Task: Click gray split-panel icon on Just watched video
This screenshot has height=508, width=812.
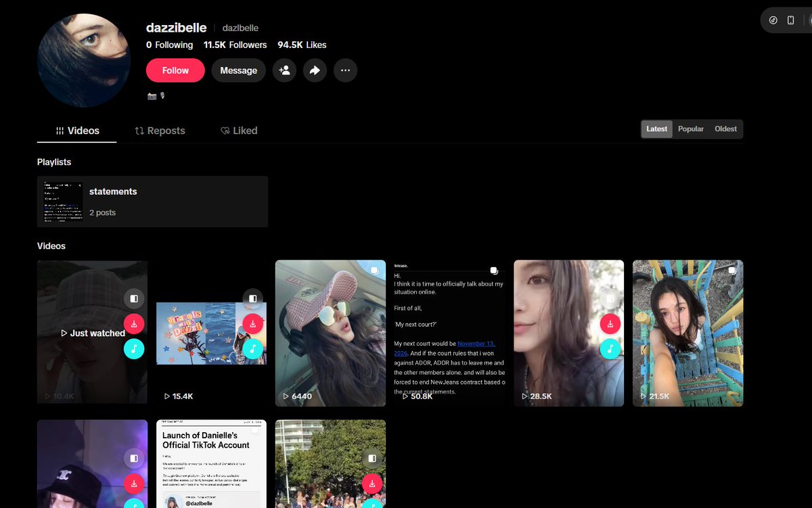Action: click(134, 298)
